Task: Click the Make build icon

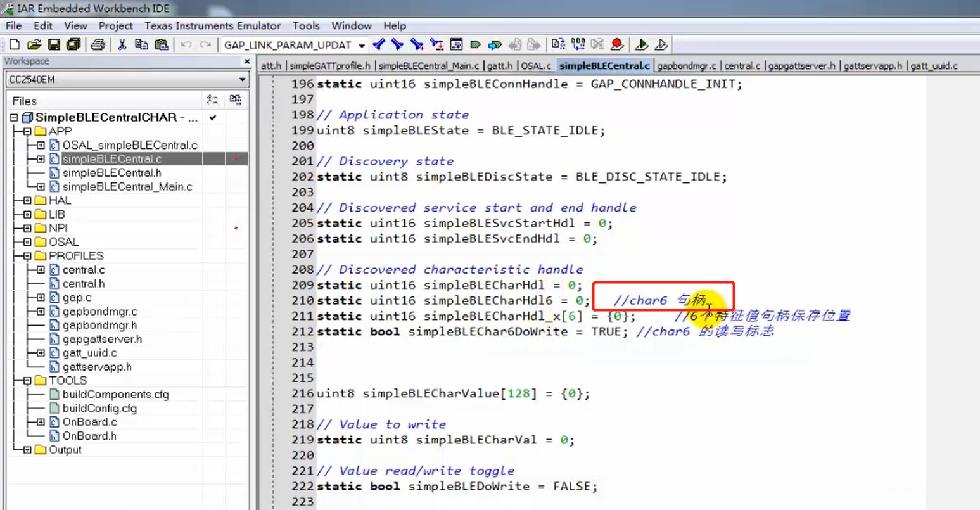Action: [578, 44]
